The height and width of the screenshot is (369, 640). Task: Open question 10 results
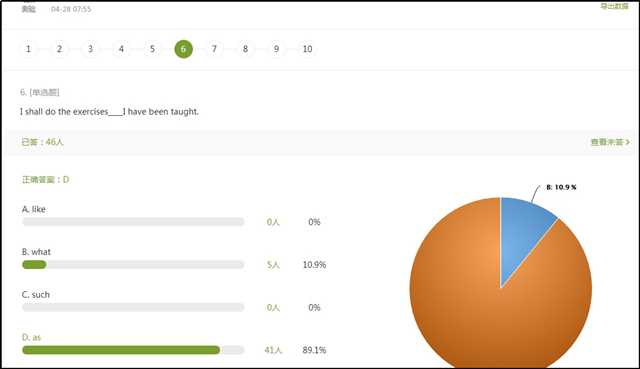[x=308, y=49]
